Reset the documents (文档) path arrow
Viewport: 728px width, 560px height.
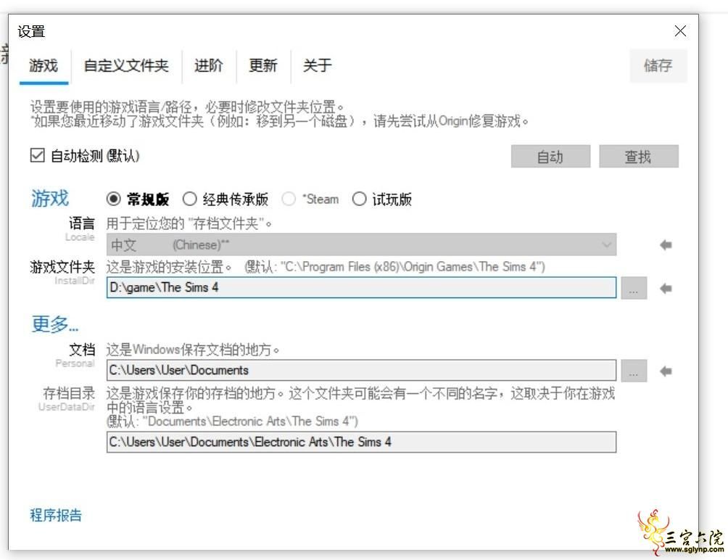666,371
